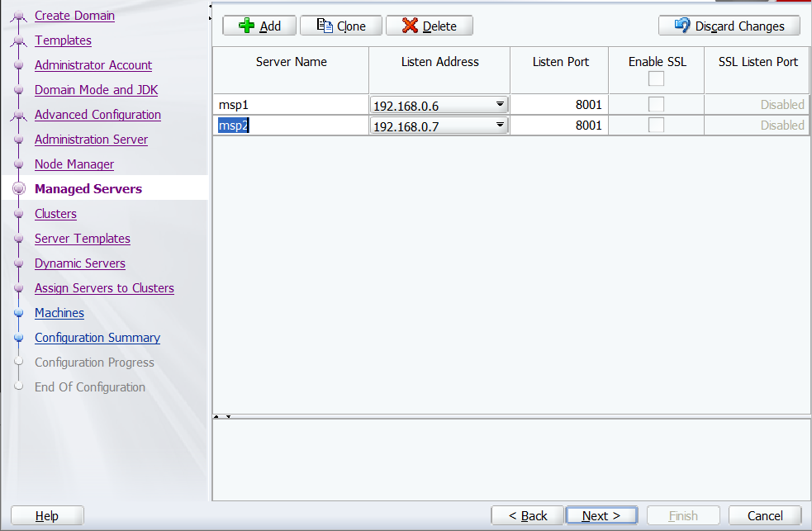
Task: Open the Listen Address dropdown for msp1
Action: pyautogui.click(x=499, y=104)
